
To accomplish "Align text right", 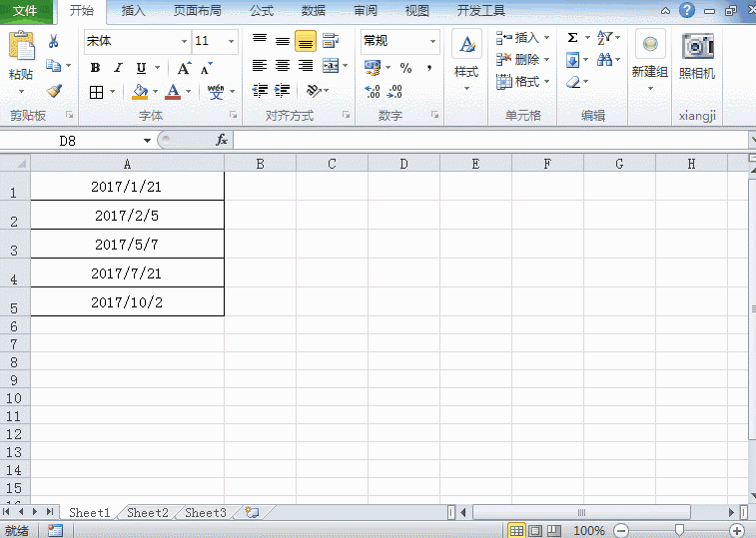I will tap(306, 66).
